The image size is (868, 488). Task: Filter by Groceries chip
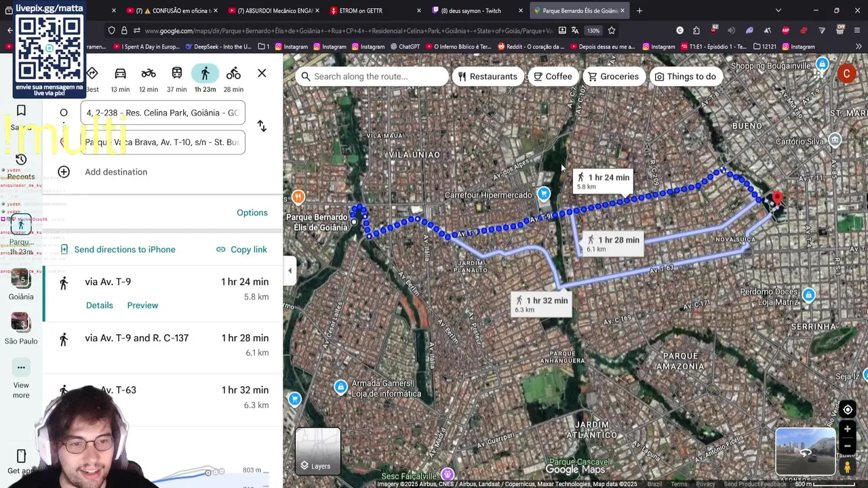click(613, 77)
